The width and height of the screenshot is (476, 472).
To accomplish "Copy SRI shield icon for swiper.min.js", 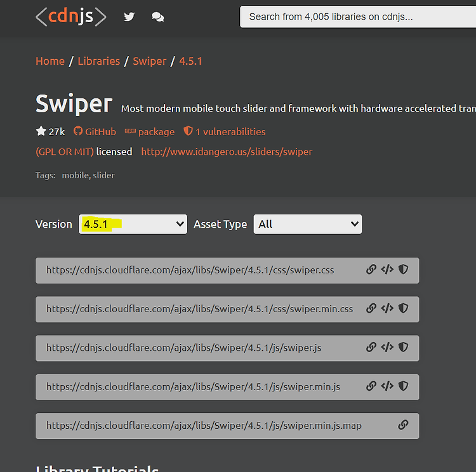I will coord(403,386).
